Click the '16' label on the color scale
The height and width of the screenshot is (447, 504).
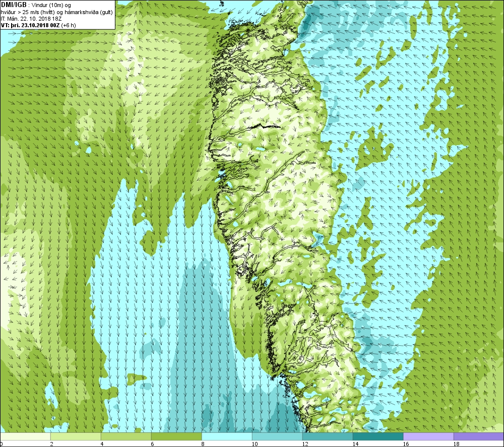click(406, 444)
